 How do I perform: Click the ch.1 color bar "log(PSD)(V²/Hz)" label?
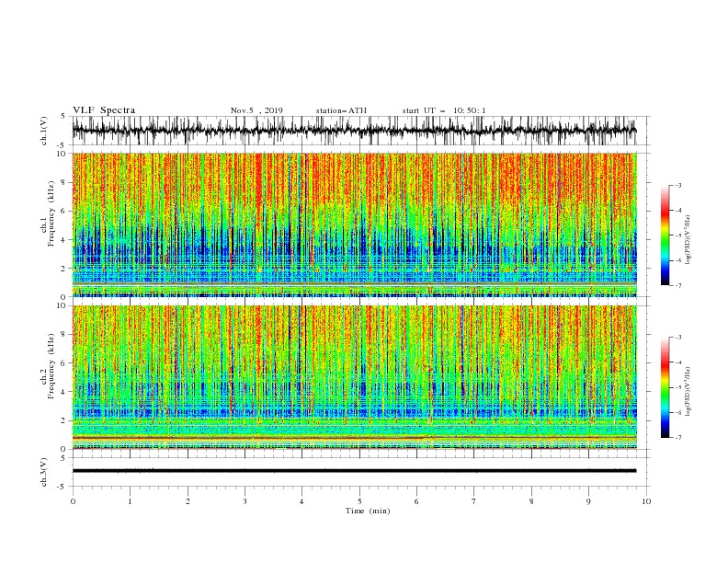(x=688, y=240)
